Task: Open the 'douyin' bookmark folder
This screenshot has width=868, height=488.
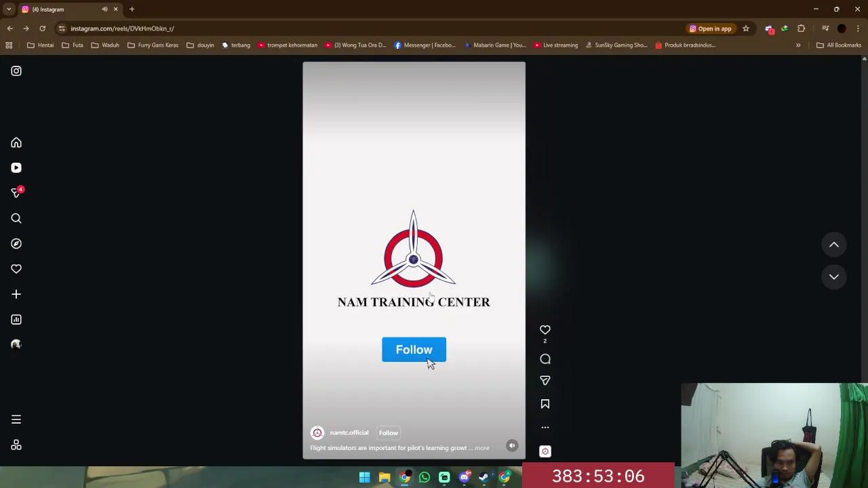Action: [200, 45]
